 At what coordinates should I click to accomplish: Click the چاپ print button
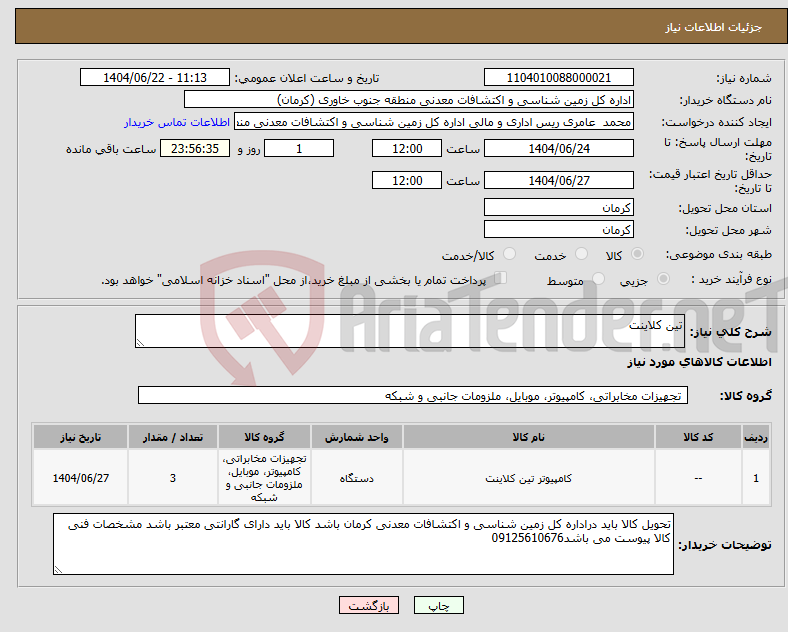click(439, 605)
